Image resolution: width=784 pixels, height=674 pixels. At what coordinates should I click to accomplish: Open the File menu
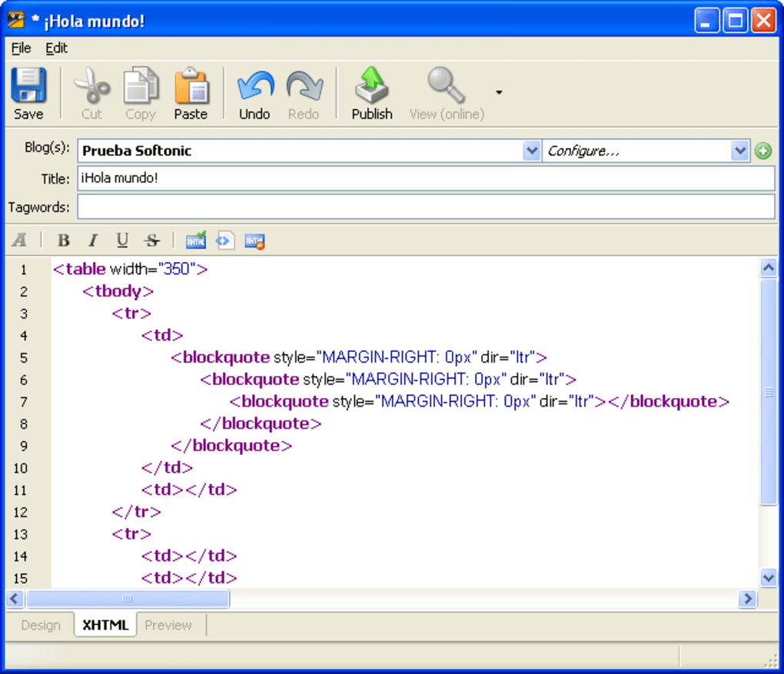point(21,48)
